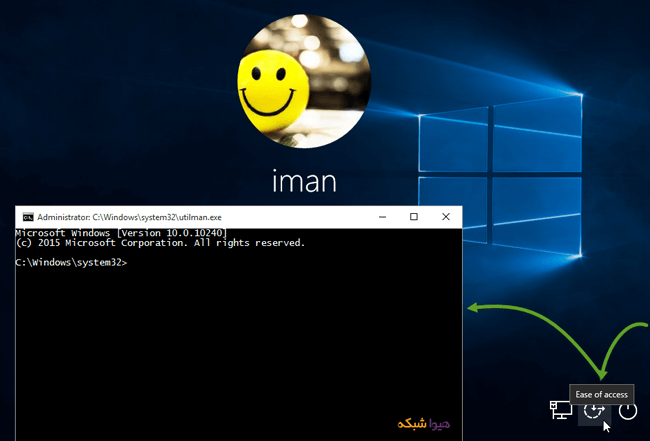Select the iman user profile picture
This screenshot has height=441, width=650.
(304, 81)
